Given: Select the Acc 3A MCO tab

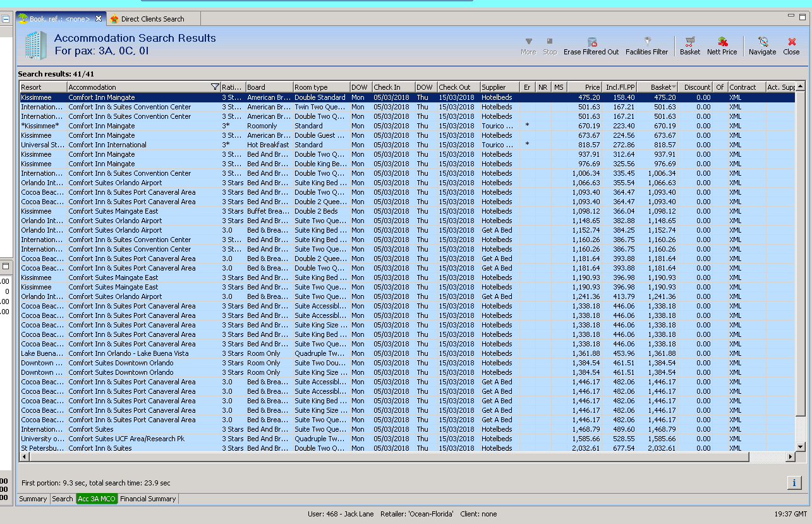Looking at the screenshot, I should (x=97, y=499).
